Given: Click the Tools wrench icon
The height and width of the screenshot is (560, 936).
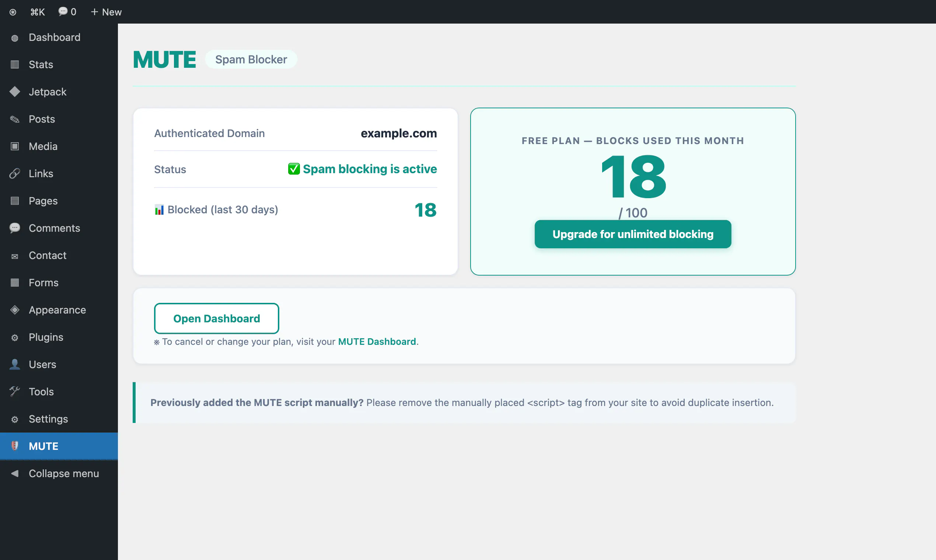Looking at the screenshot, I should pyautogui.click(x=15, y=391).
